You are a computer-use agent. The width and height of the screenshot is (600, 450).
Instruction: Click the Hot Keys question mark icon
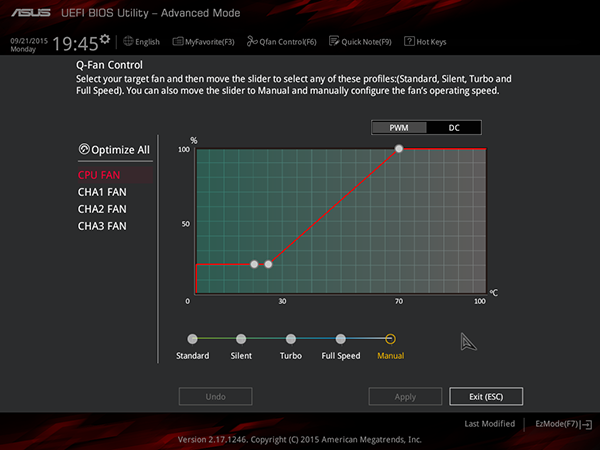click(409, 41)
